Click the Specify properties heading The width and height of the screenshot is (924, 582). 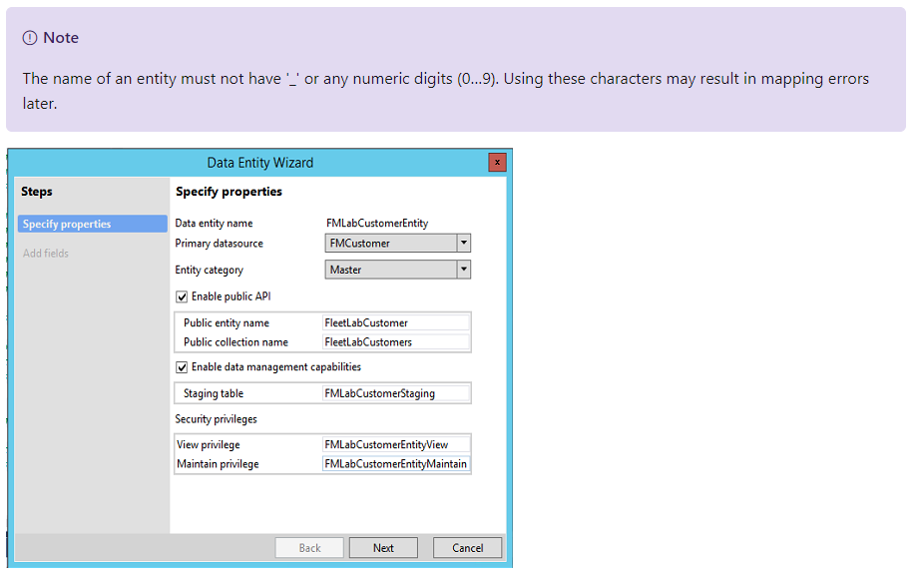coord(229,192)
